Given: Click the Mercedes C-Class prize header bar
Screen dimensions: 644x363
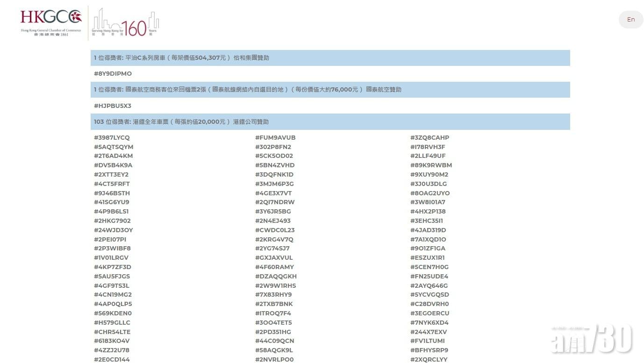Looking at the screenshot, I should pos(330,58).
